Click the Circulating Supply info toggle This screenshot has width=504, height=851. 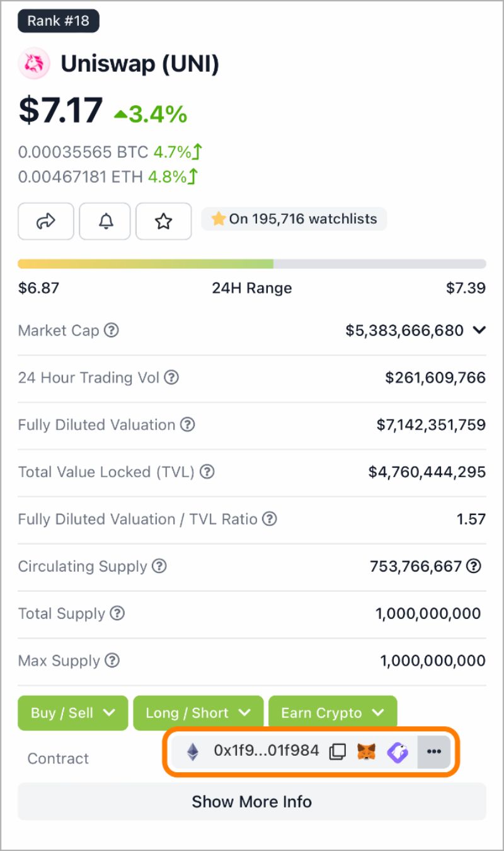click(x=472, y=566)
